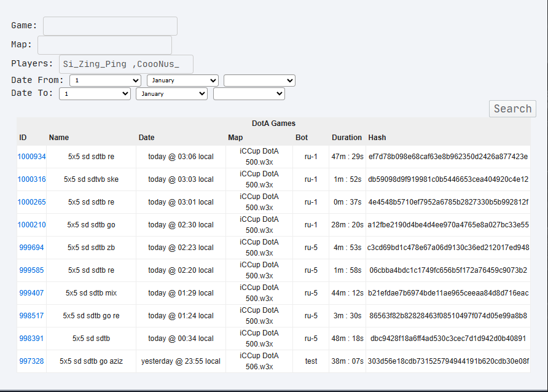Viewport: 548px width, 392px height.
Task: Open game ID 999694 link
Action: 31,248
